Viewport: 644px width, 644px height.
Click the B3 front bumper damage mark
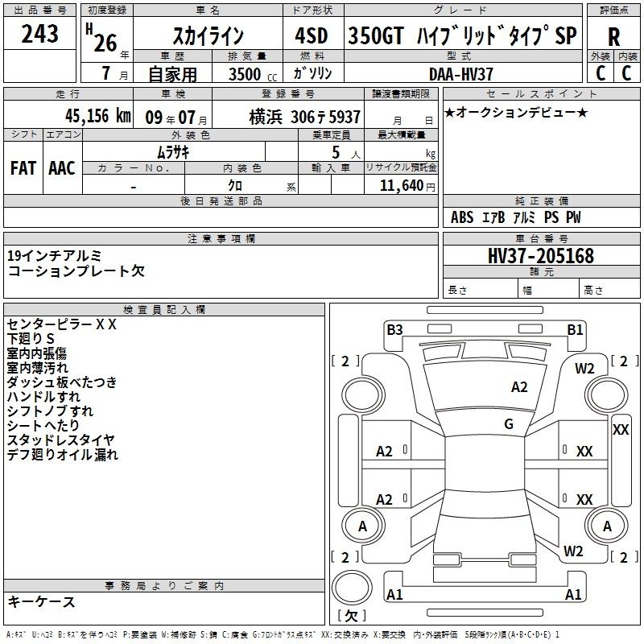394,330
